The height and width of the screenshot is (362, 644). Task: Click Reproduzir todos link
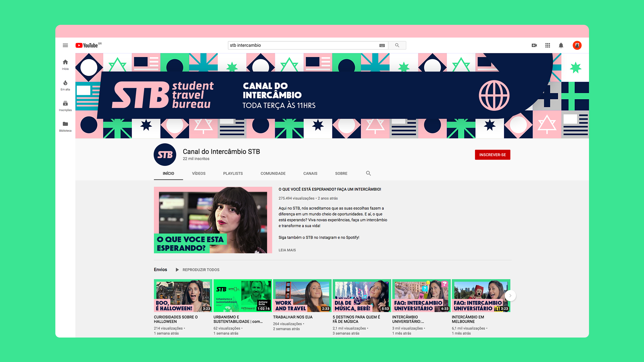pyautogui.click(x=201, y=270)
